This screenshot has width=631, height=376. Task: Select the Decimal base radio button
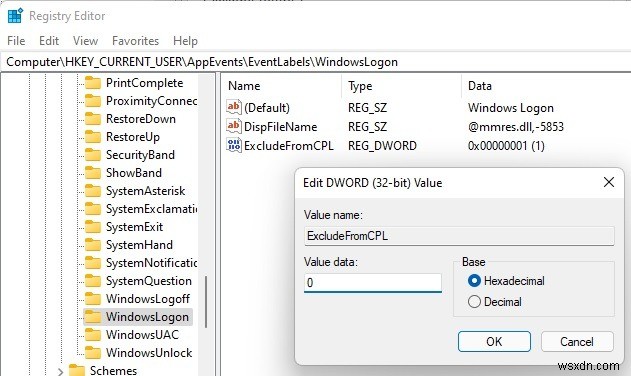[474, 302]
